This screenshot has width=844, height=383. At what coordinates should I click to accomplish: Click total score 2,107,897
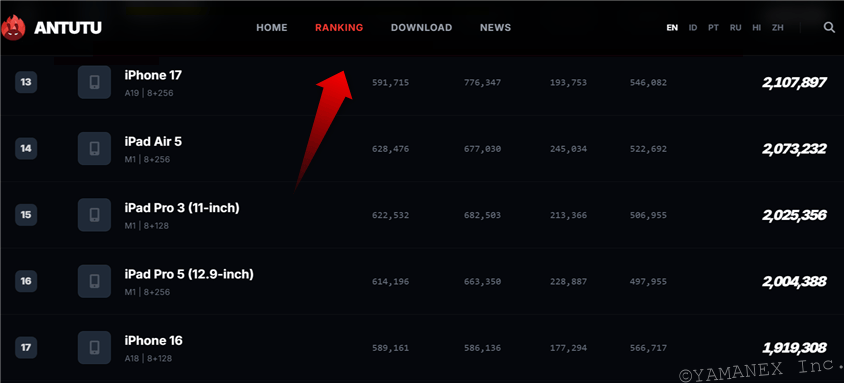pos(794,82)
